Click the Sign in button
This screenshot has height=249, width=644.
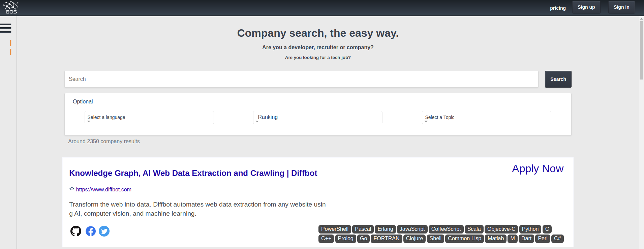(x=621, y=7)
